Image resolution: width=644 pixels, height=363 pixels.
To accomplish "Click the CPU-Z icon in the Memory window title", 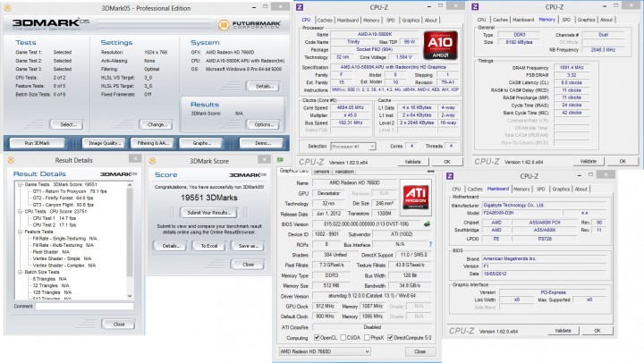I will [475, 6].
